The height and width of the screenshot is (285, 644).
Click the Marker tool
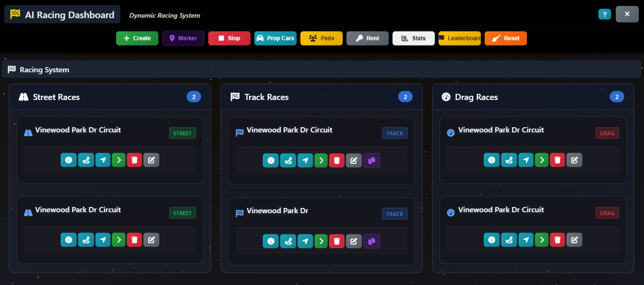tap(183, 38)
